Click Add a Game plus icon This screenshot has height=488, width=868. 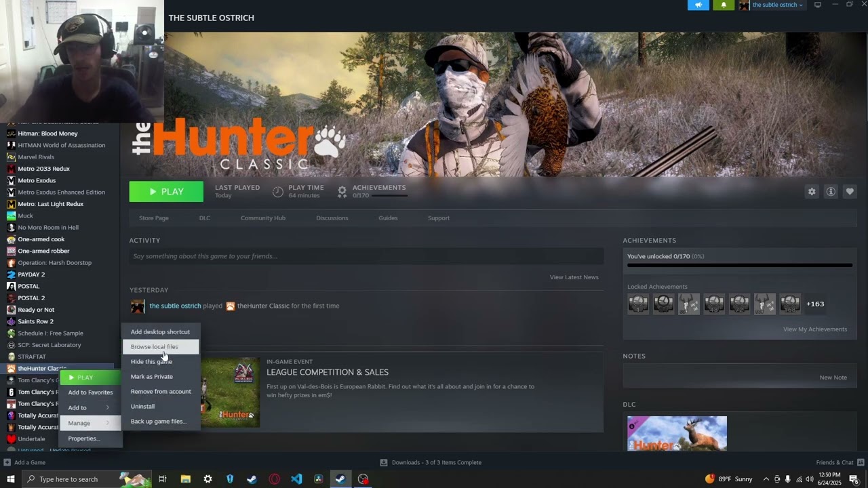(7, 462)
